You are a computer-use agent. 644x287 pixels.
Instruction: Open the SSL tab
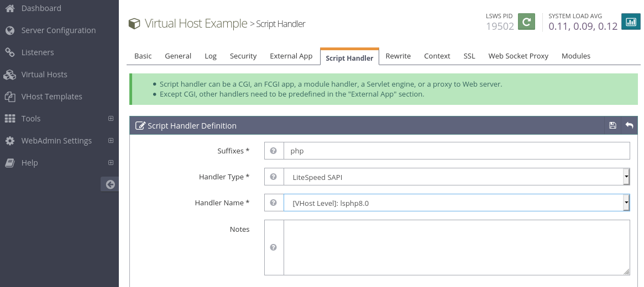469,56
